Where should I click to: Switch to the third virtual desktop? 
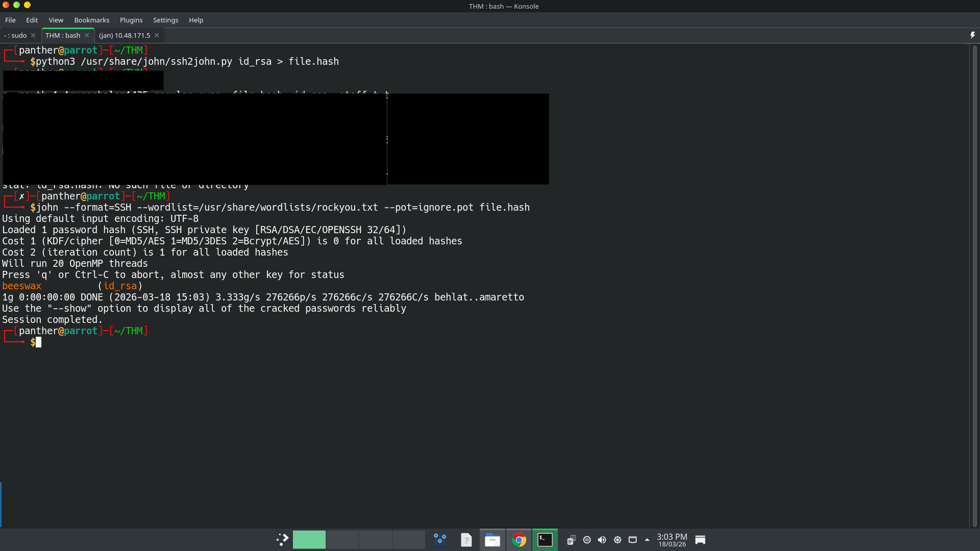[375, 540]
